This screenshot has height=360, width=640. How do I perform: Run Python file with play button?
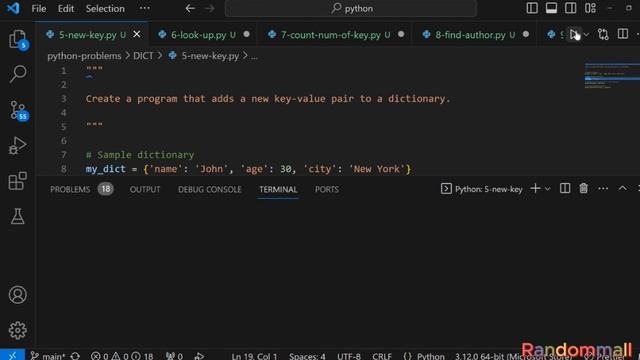(x=573, y=34)
